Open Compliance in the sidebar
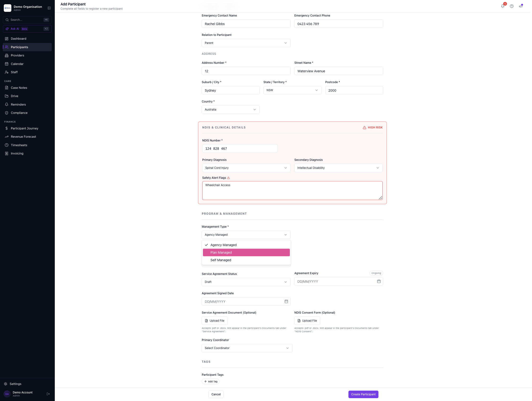Screen dimensions: 532x401 point(27,113)
